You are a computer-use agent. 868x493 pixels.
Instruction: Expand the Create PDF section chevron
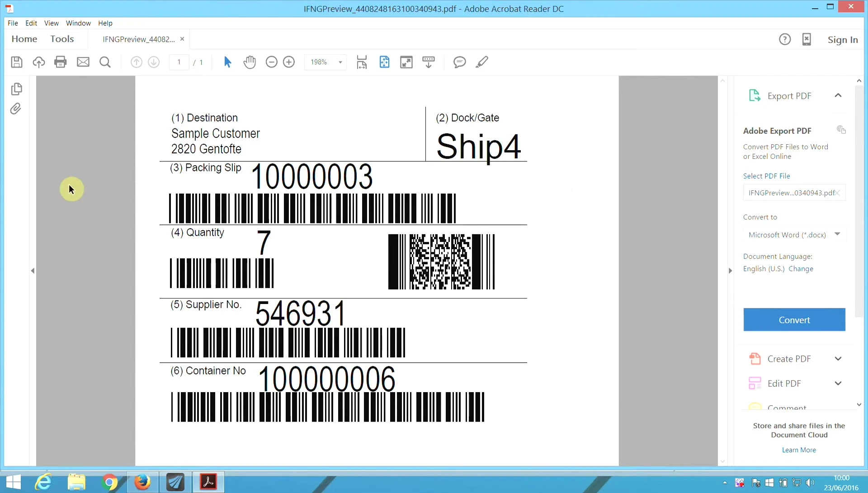click(x=838, y=359)
